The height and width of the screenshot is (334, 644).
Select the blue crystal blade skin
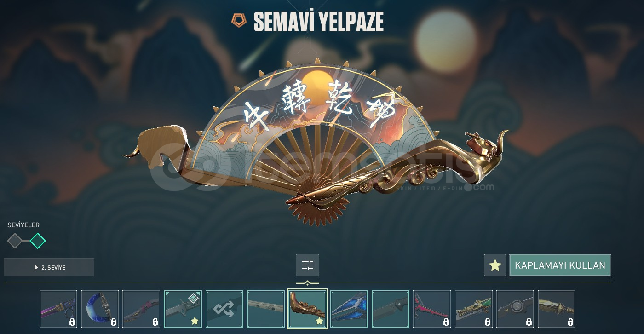coord(349,309)
